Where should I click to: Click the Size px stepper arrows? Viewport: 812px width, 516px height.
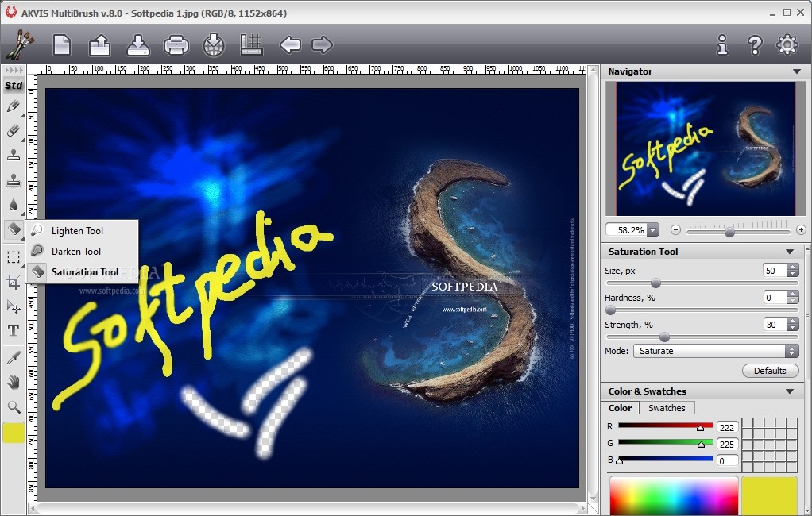[793, 270]
